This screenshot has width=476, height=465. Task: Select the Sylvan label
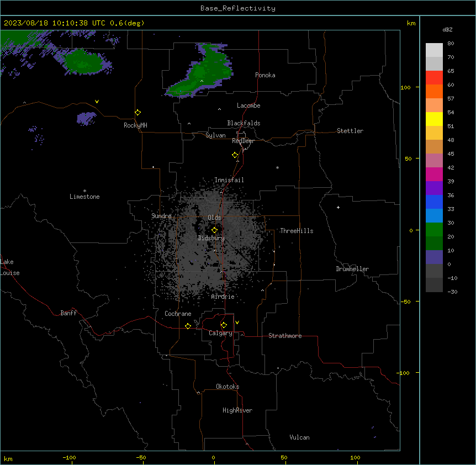[215, 135]
